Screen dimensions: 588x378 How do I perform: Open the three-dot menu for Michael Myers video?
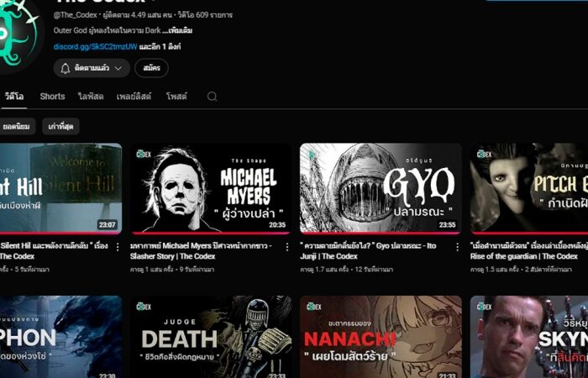click(x=287, y=247)
